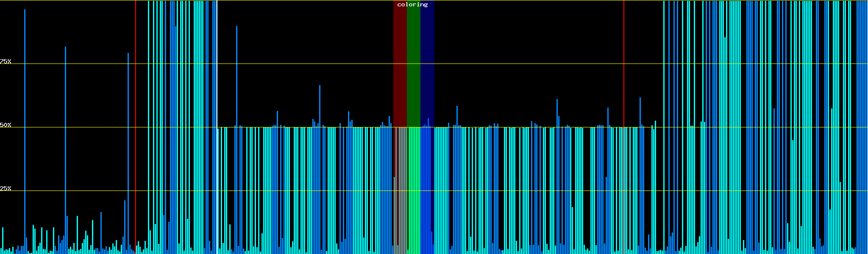
Task: Click the gray bars below the red band
Action: tap(400, 190)
